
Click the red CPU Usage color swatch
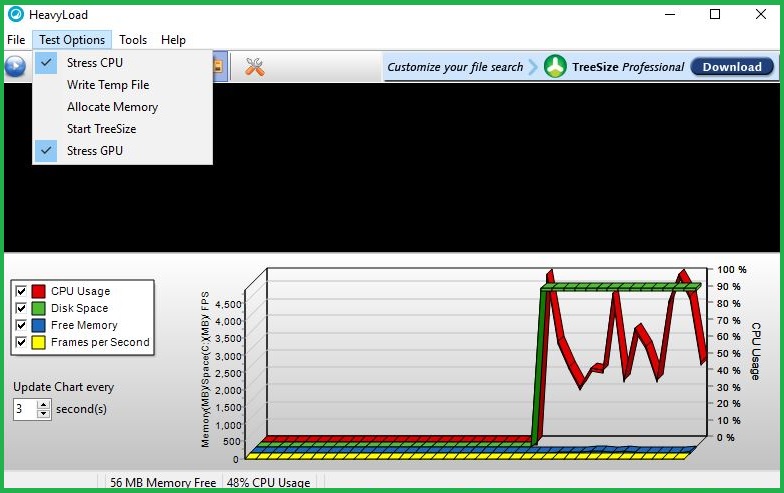coord(38,291)
